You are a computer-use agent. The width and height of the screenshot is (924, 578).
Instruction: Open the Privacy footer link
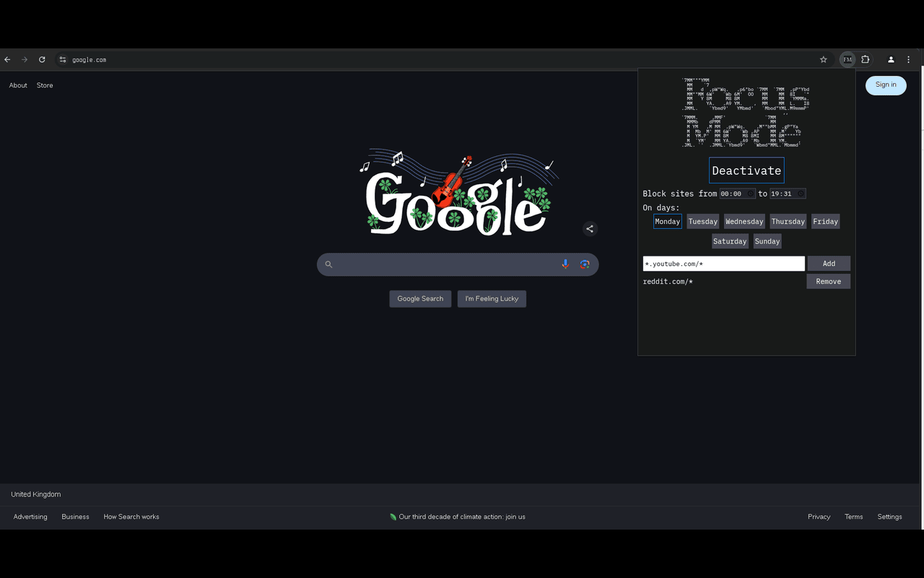tap(819, 517)
